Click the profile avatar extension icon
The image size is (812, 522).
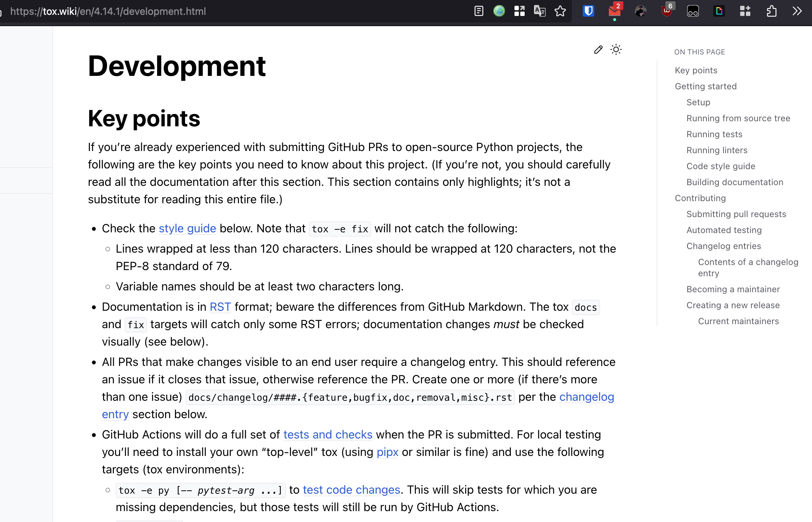(x=641, y=11)
